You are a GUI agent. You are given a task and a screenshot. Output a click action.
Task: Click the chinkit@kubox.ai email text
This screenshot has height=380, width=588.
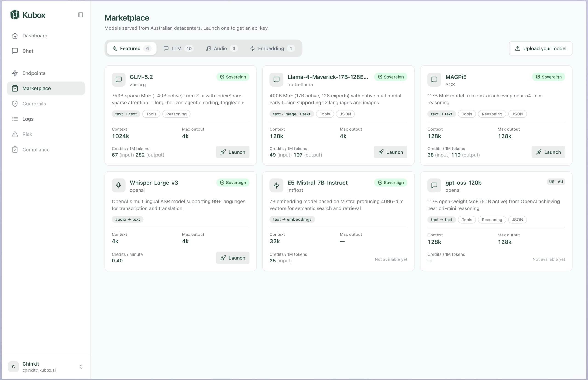tap(39, 370)
